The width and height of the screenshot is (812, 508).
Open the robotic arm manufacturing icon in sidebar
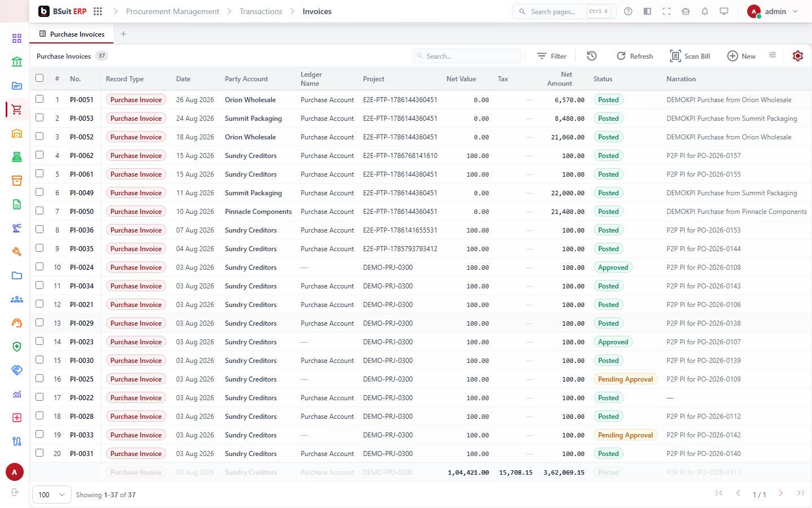pyautogui.click(x=17, y=228)
